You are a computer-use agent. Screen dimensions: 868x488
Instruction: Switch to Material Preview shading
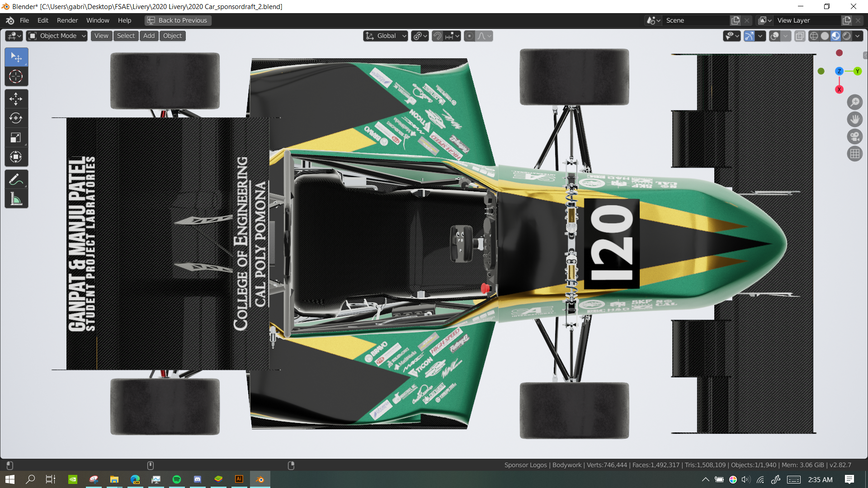tap(835, 36)
